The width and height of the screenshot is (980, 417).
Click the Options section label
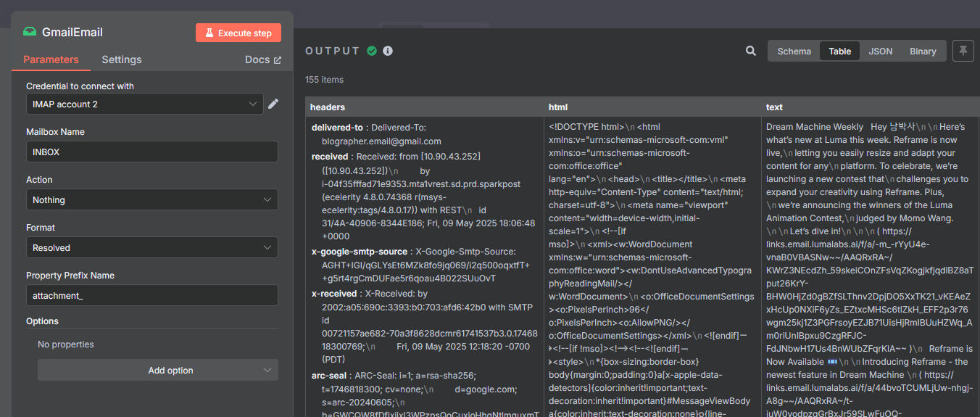(42, 321)
